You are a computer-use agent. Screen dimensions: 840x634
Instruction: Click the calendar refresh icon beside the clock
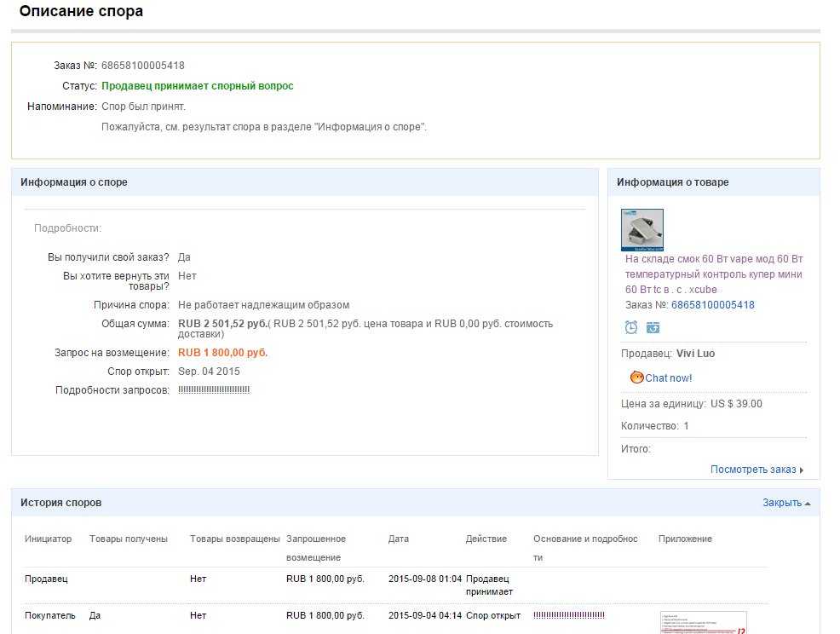pos(653,327)
